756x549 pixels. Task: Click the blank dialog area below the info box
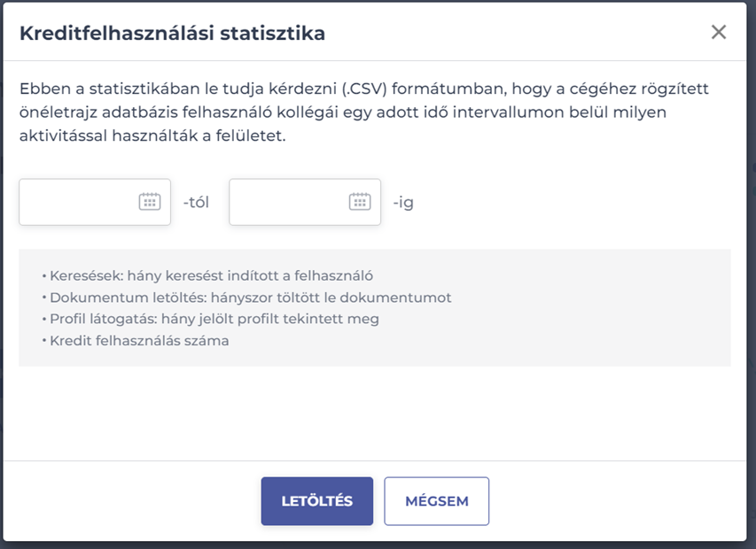374,413
